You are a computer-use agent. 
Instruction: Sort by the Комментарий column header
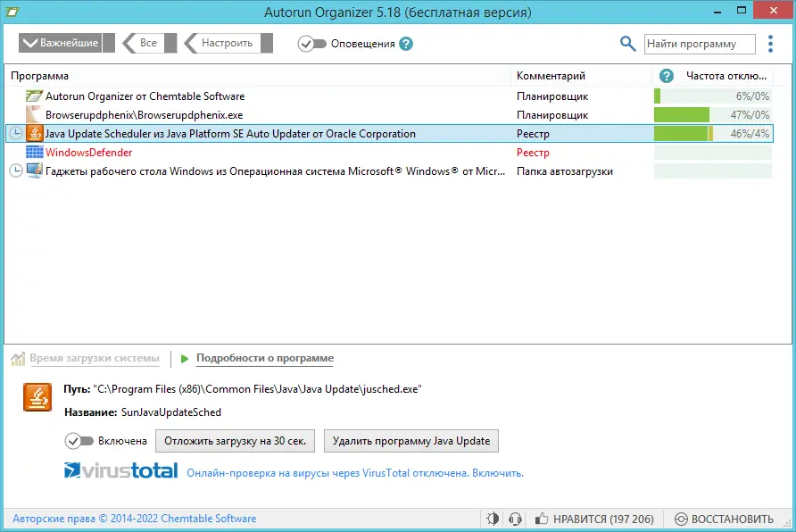(x=551, y=76)
